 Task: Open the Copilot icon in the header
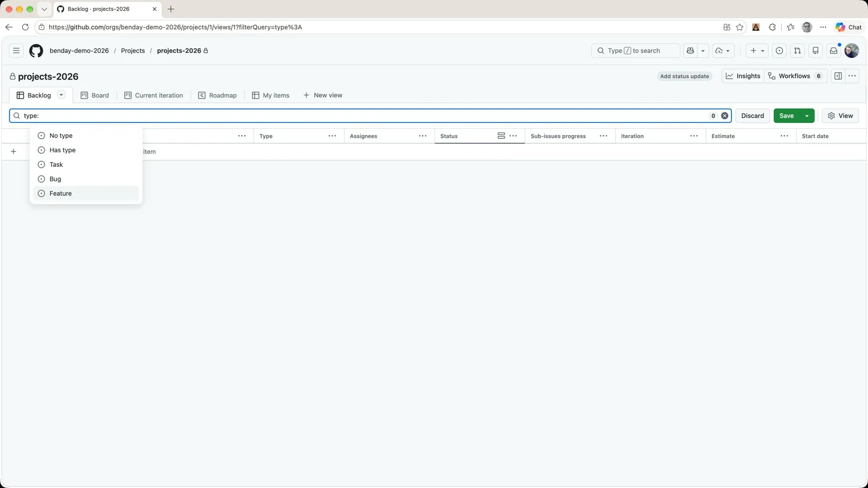(690, 51)
